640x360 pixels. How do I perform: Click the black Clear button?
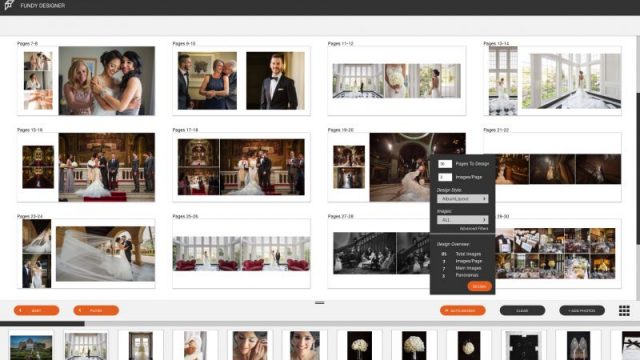(522, 311)
